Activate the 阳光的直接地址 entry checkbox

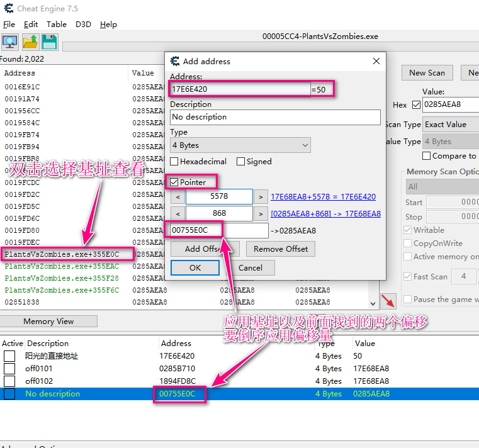tap(9, 356)
